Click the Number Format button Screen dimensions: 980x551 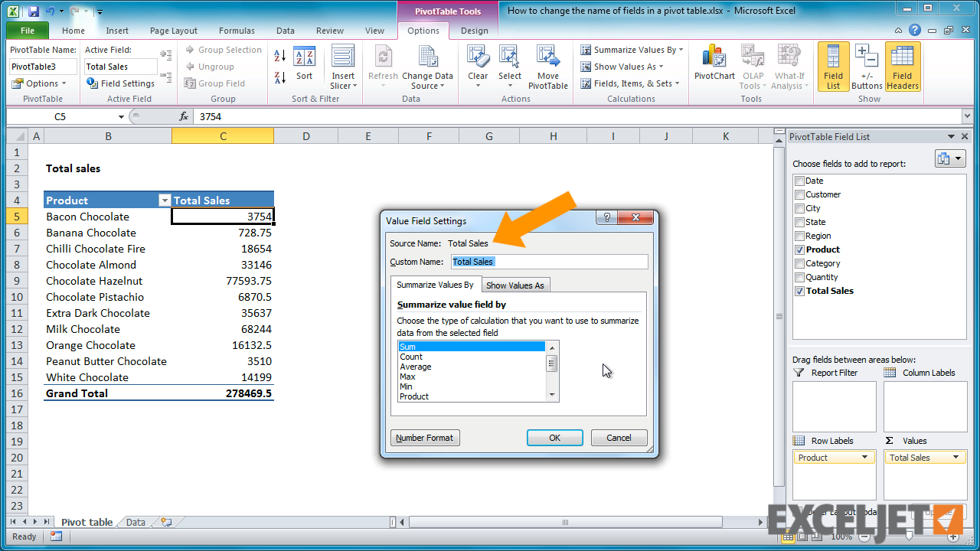click(424, 437)
